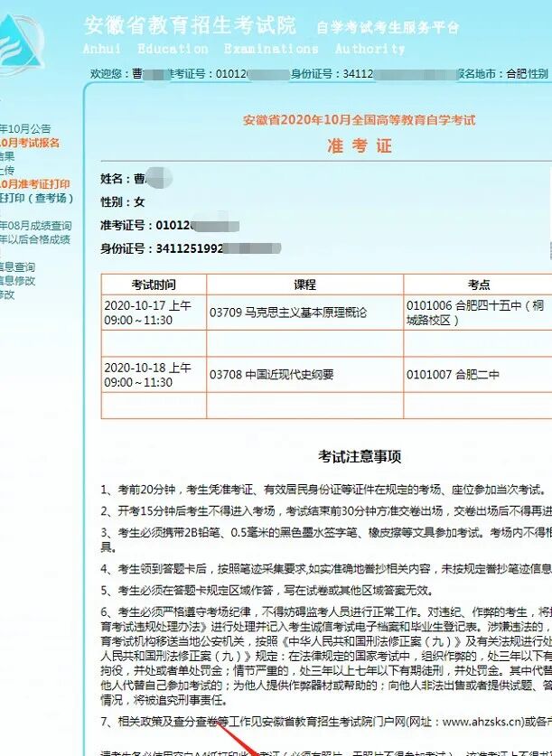The width and height of the screenshot is (552, 756).
Task: Open the '证打印（查考场）' sidebar link
Action: pyautogui.click(x=37, y=198)
